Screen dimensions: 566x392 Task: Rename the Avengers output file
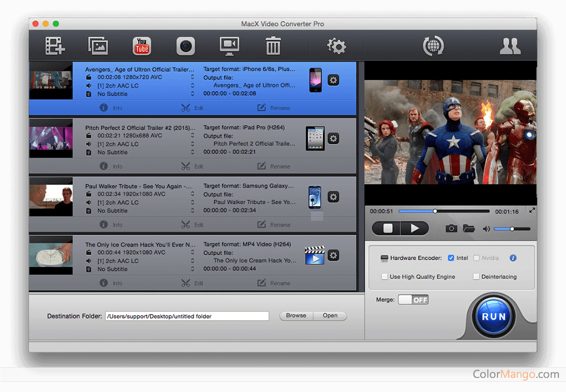coord(273,108)
